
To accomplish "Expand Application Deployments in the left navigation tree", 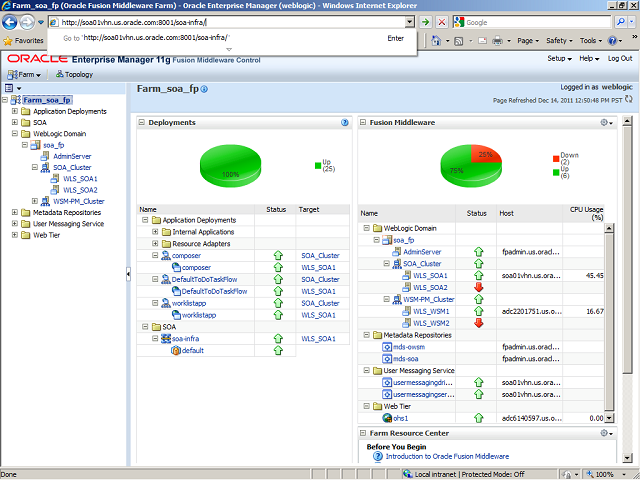I will pyautogui.click(x=14, y=111).
